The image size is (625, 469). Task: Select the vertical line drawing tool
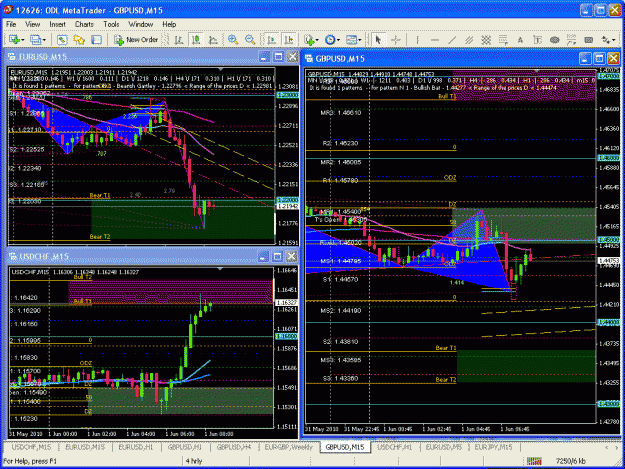(417, 39)
